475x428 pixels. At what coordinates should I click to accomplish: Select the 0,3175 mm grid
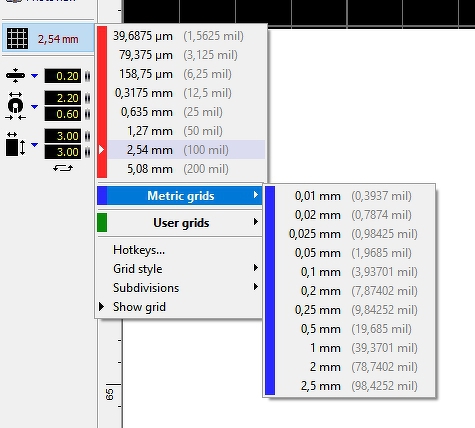[x=186, y=93]
